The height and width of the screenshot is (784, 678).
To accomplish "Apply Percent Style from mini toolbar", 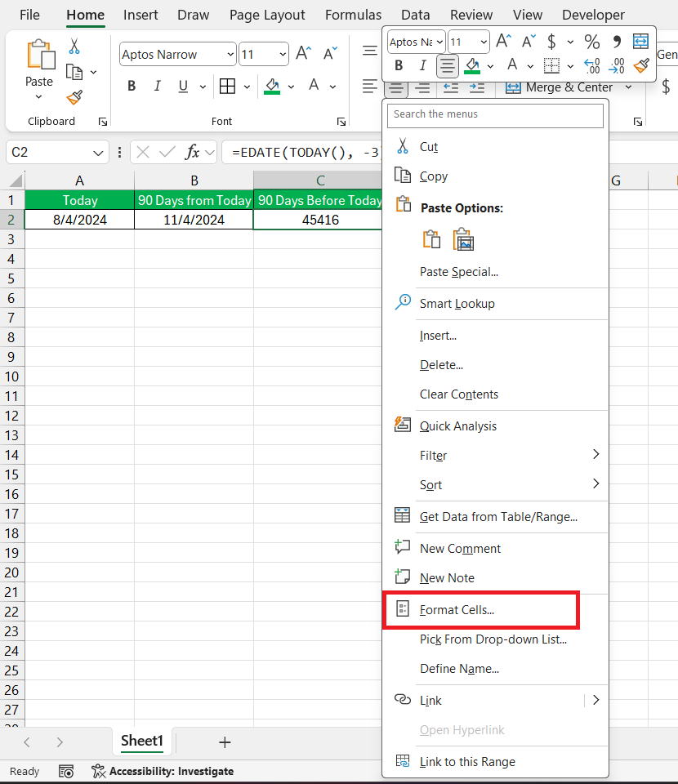I will click(x=592, y=42).
